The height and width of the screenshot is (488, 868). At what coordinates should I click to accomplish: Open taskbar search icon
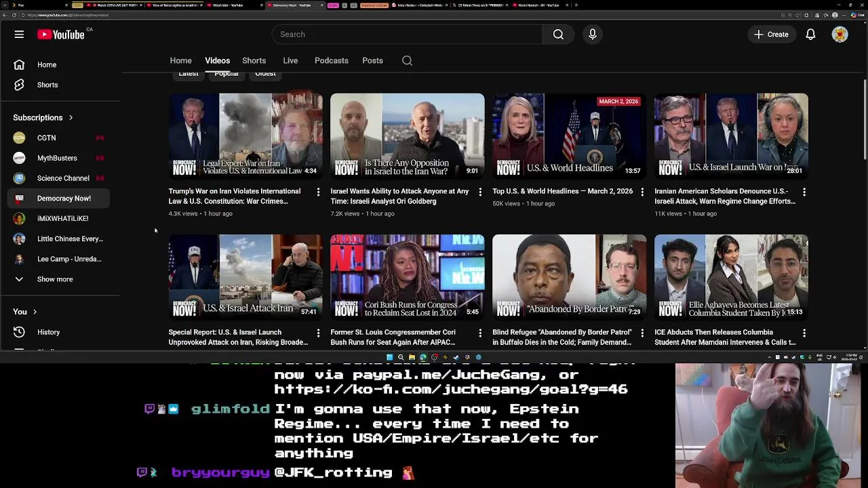point(400,357)
